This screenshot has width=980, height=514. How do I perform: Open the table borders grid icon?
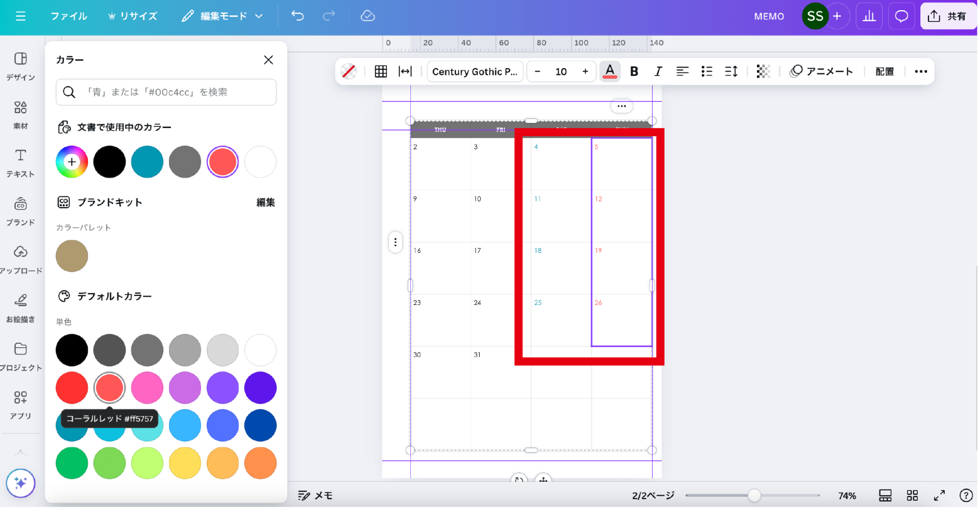tap(381, 71)
